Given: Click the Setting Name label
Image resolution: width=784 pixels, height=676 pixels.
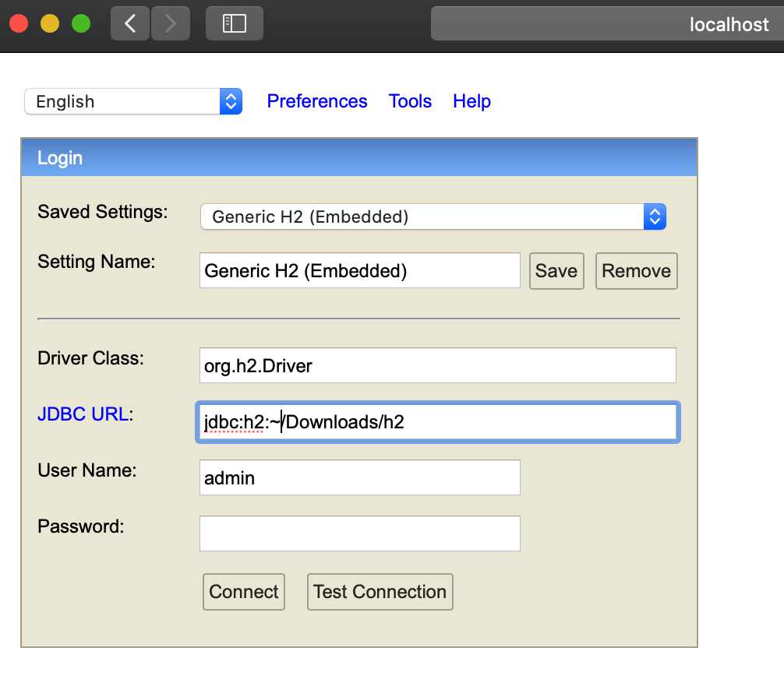Looking at the screenshot, I should click(x=97, y=262).
